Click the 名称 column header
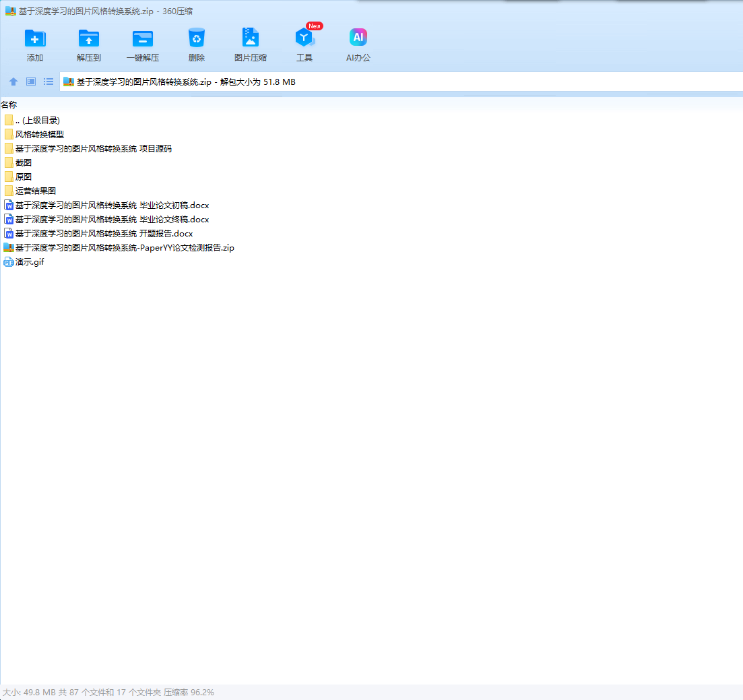The image size is (743, 700). coord(9,104)
